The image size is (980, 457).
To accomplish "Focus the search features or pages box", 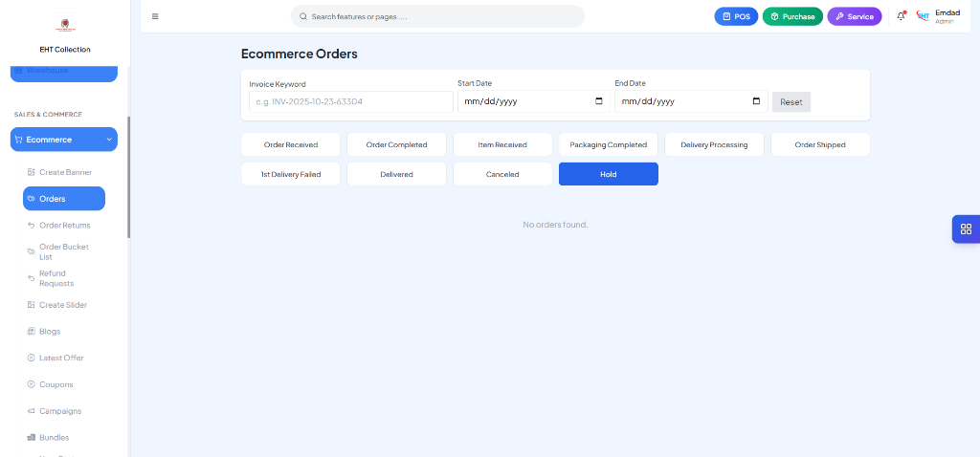I will (x=437, y=16).
